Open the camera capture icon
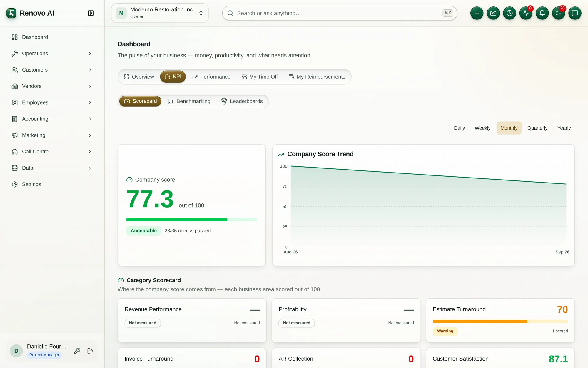Viewport: 588px width, 368px height. (x=493, y=13)
